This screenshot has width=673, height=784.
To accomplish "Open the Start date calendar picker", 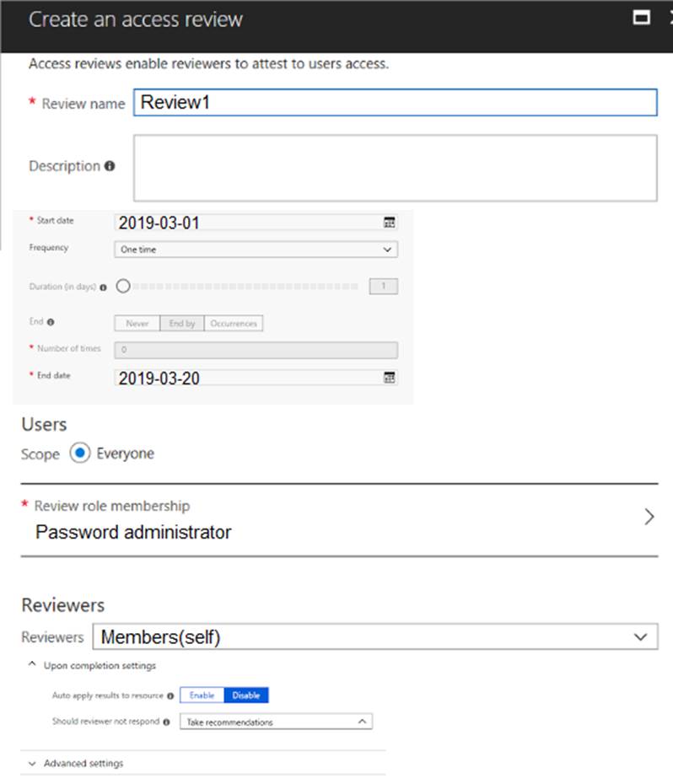I will [x=389, y=223].
